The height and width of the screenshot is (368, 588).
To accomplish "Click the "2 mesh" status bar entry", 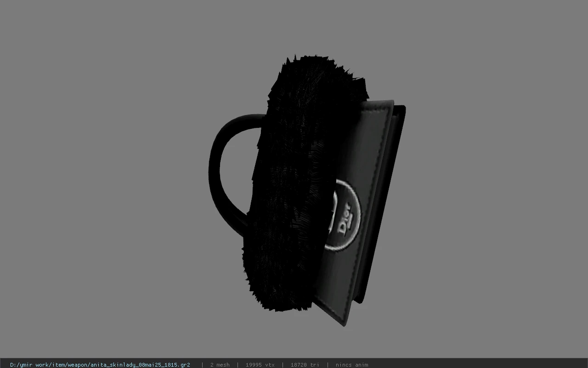I will pos(220,365).
